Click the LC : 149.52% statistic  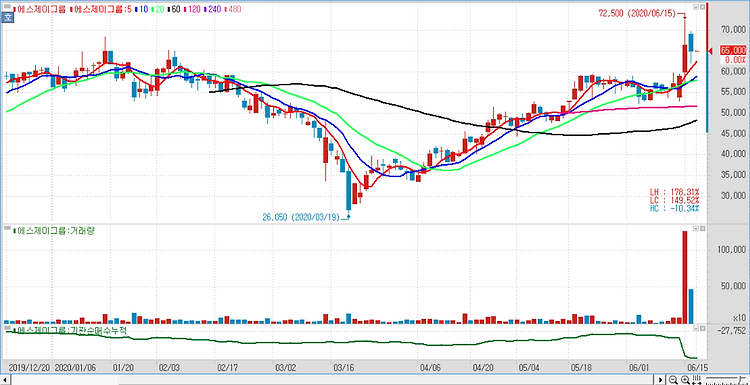pos(674,200)
